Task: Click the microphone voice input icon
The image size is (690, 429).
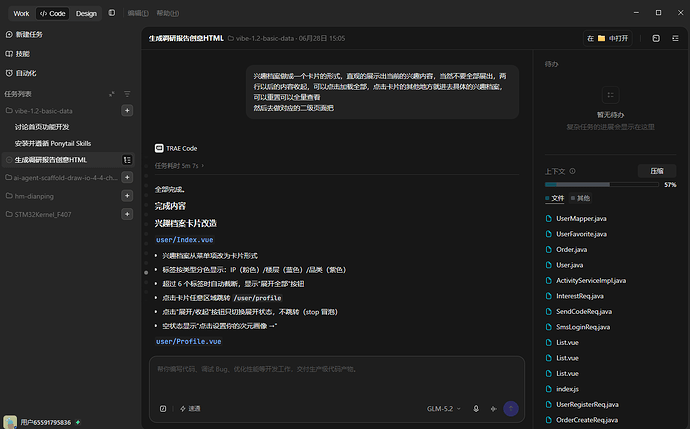Action: (476, 409)
